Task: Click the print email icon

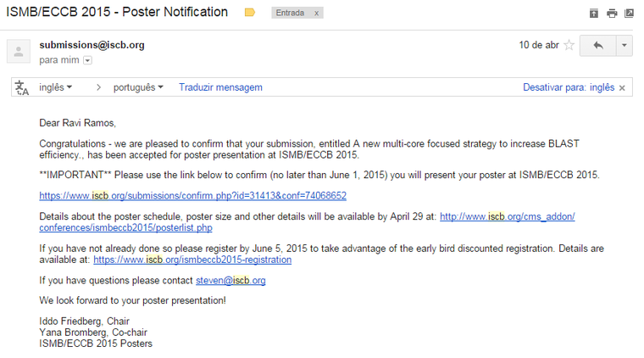Action: [612, 14]
